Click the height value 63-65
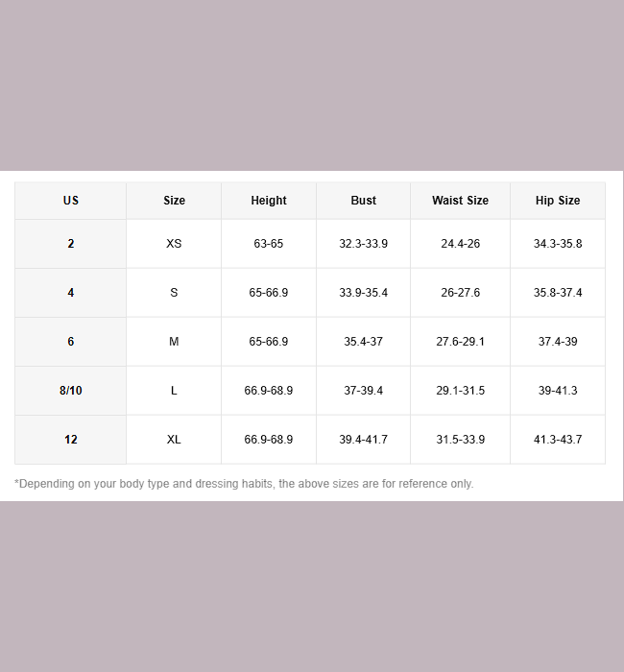624x672 pixels. click(x=269, y=244)
